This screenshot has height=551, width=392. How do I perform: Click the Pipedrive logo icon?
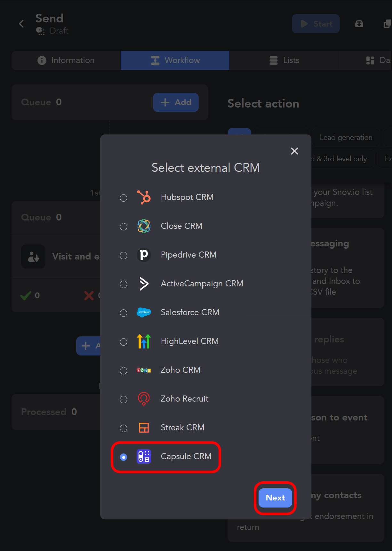pos(144,255)
